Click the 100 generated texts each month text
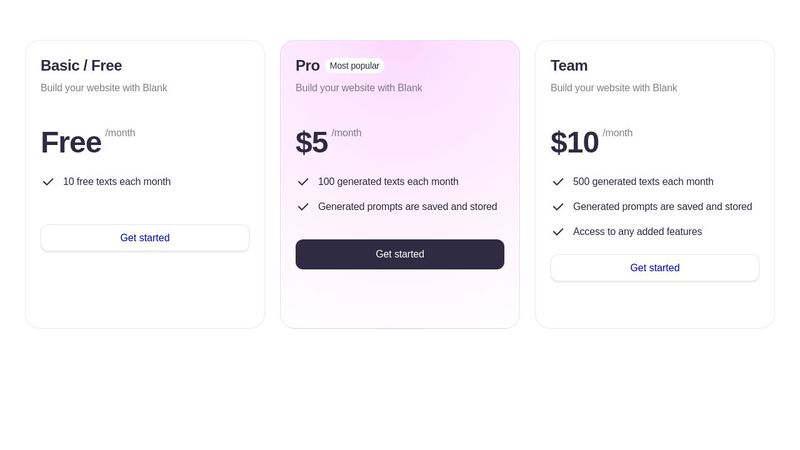800x450 pixels. point(388,182)
